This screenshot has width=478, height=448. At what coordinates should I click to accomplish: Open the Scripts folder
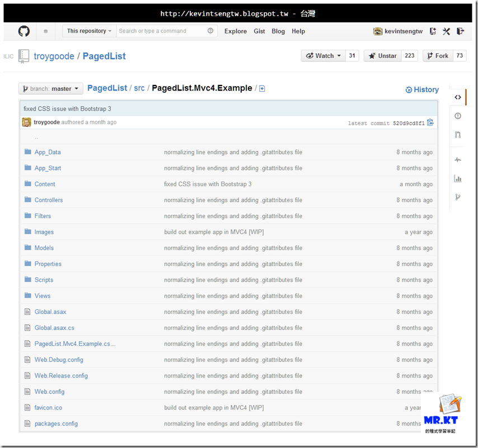tap(44, 280)
